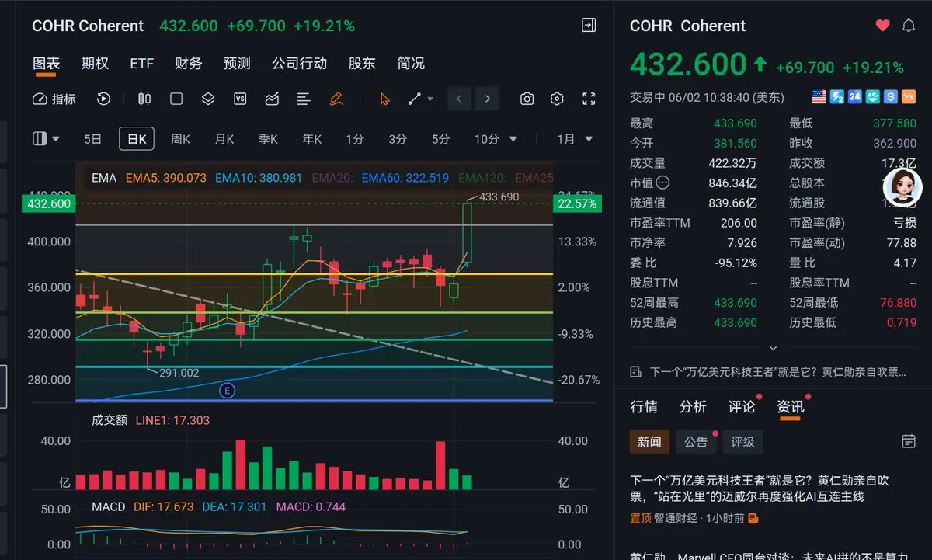The width and height of the screenshot is (932, 560).
Task: Open the pinned Marvell AI news article
Action: pos(760,488)
